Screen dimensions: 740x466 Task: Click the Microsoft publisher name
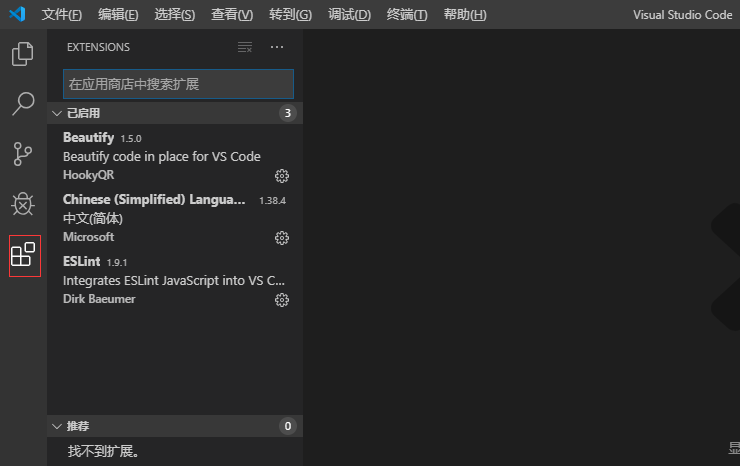point(89,237)
